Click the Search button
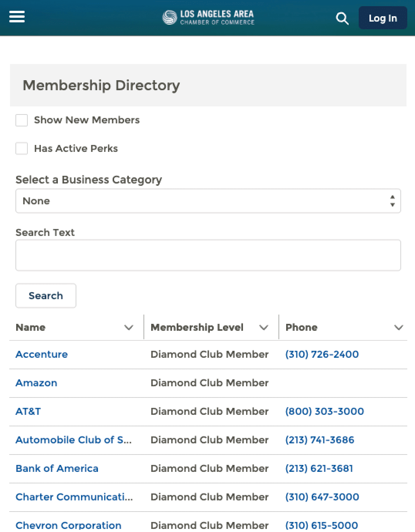This screenshot has height=532, width=415. tap(46, 296)
